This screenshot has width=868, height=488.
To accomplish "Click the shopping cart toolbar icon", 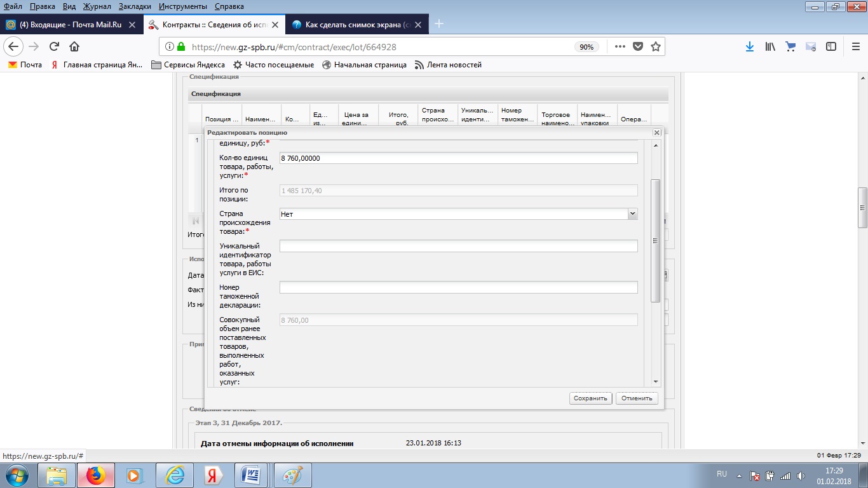I will coord(790,46).
